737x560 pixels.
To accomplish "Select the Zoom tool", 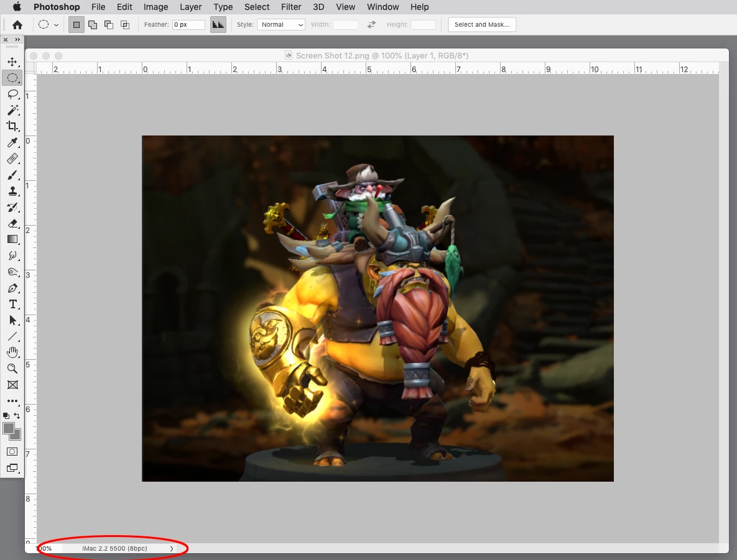I will click(x=12, y=369).
